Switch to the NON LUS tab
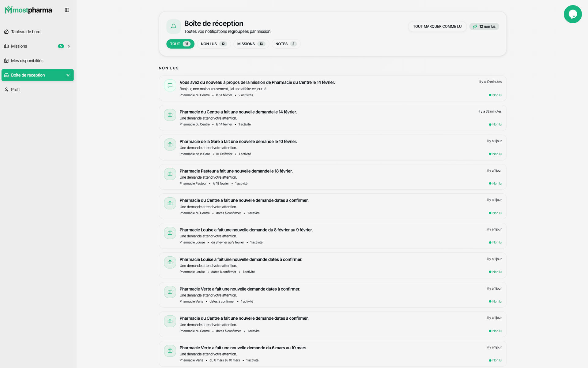The height and width of the screenshot is (368, 588). (x=213, y=44)
